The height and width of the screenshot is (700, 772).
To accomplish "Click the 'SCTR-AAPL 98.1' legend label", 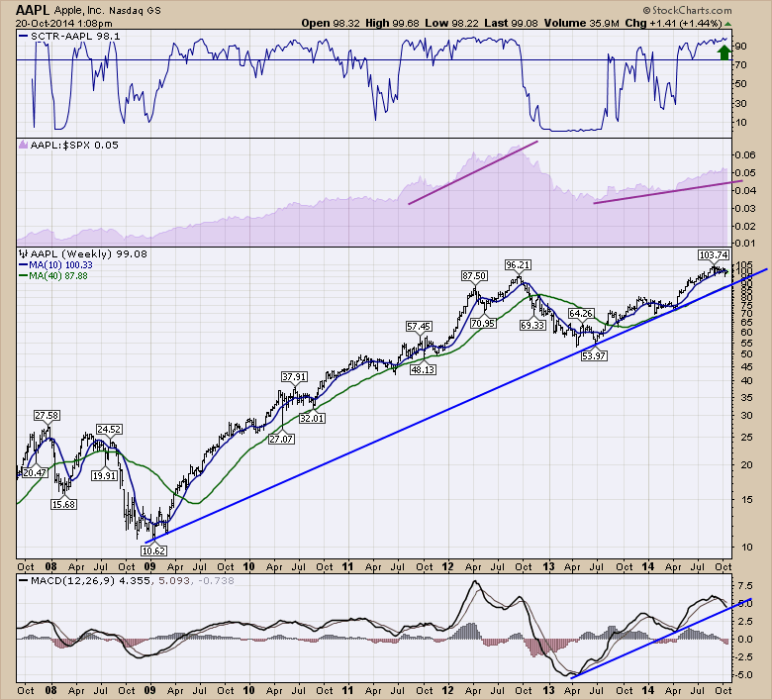I will [x=75, y=36].
